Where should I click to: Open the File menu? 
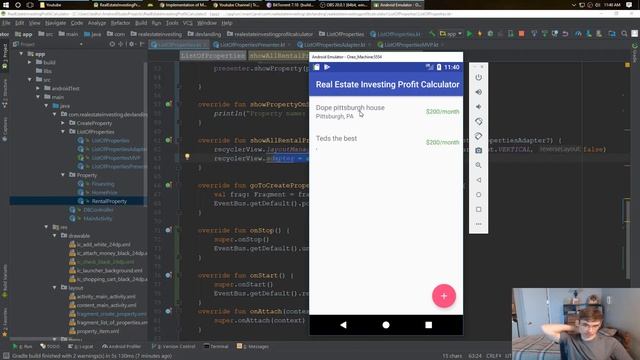[6, 23]
